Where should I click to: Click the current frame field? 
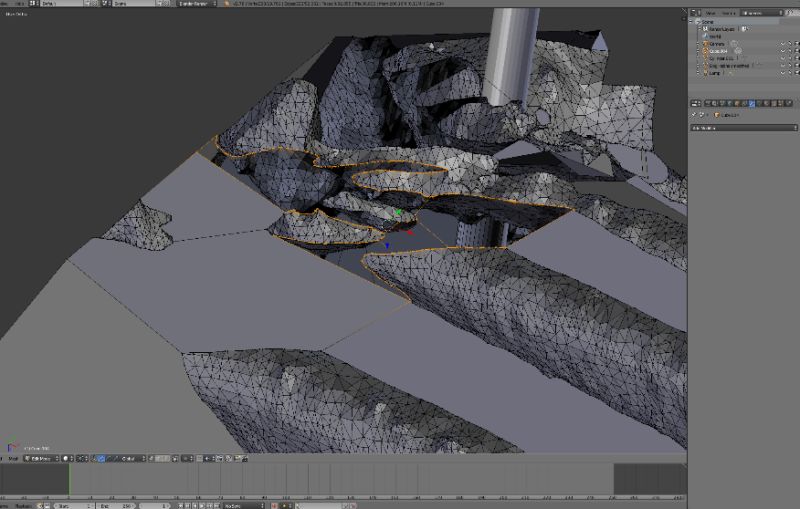pos(154,506)
